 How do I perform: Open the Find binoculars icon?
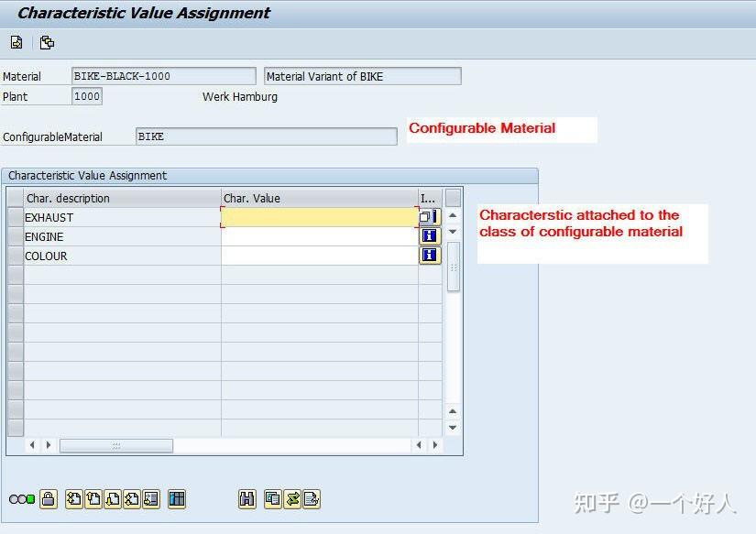pos(247,499)
